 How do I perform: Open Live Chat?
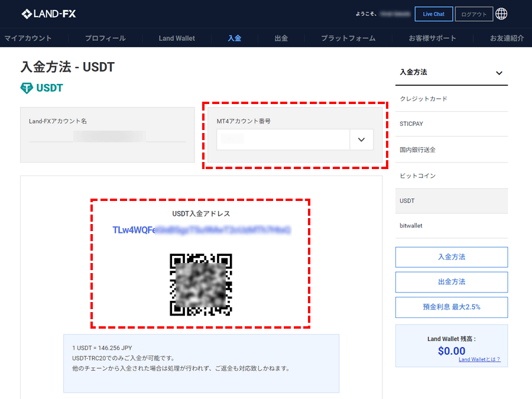(434, 14)
